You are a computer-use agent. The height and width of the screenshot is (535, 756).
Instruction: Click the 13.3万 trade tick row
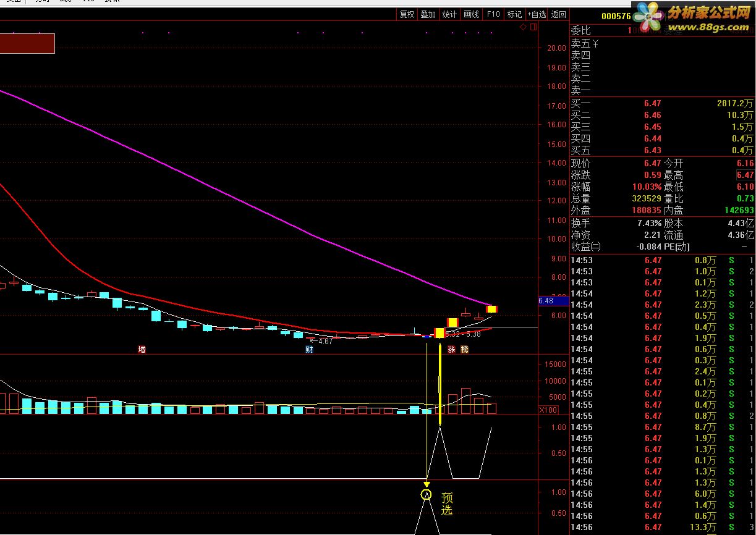click(662, 527)
